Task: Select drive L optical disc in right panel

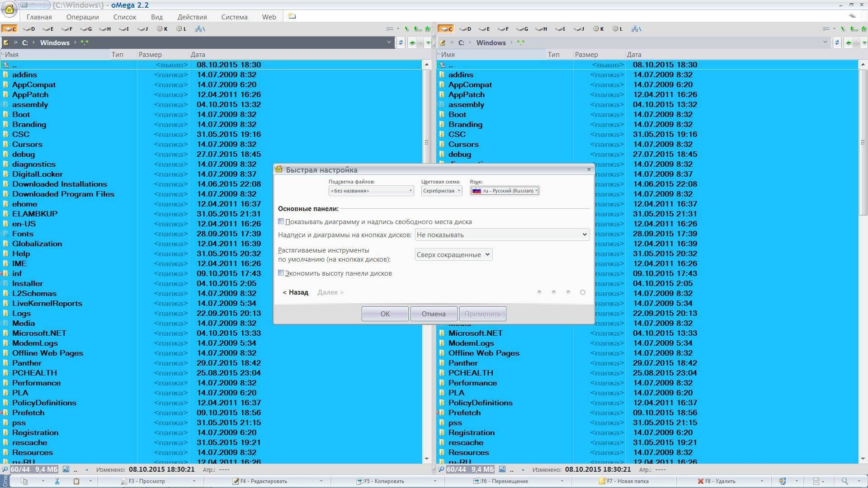Action: tap(618, 29)
